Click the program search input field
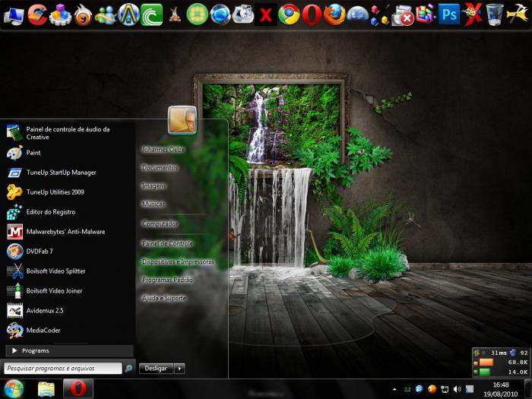 coord(63,368)
